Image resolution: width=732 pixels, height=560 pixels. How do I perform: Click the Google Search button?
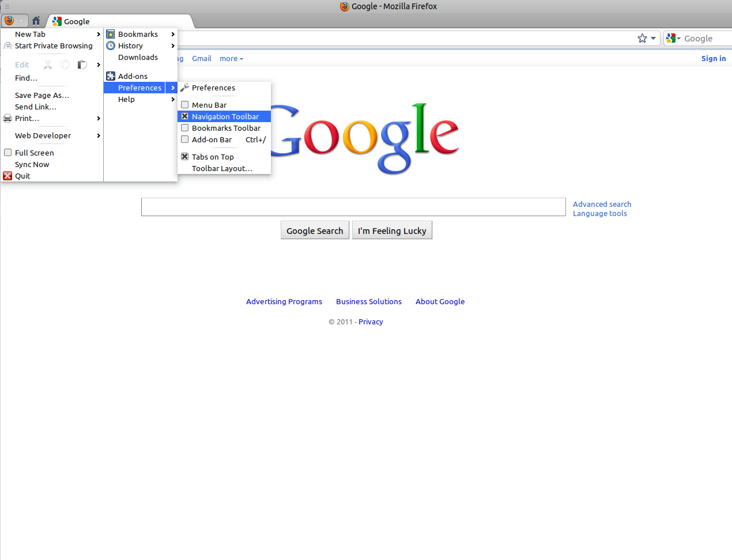coord(315,230)
